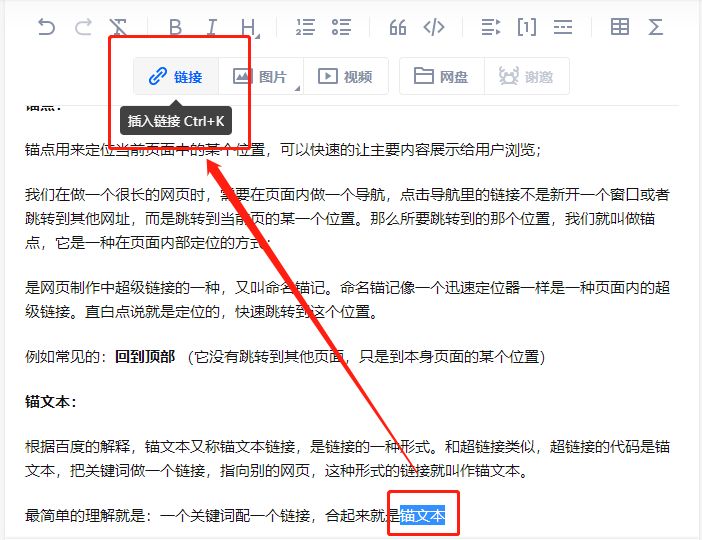702x540 pixels.
Task: Expand the 图片 dropdown arrow
Action: coord(297,88)
